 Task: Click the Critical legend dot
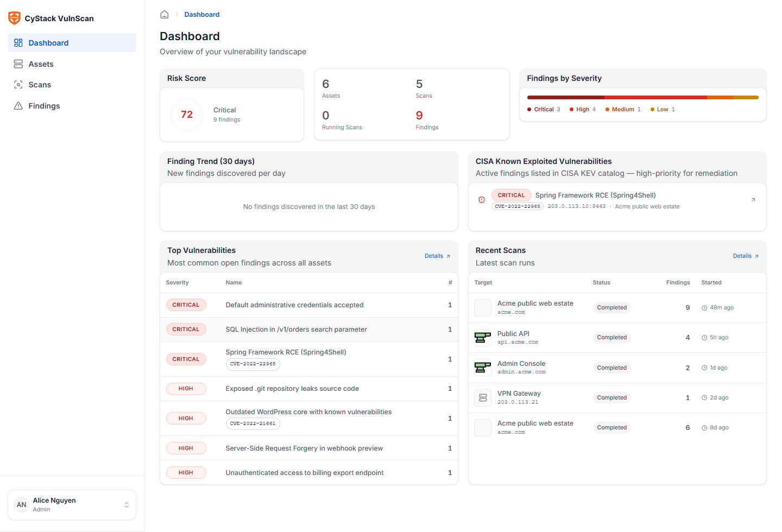529,110
